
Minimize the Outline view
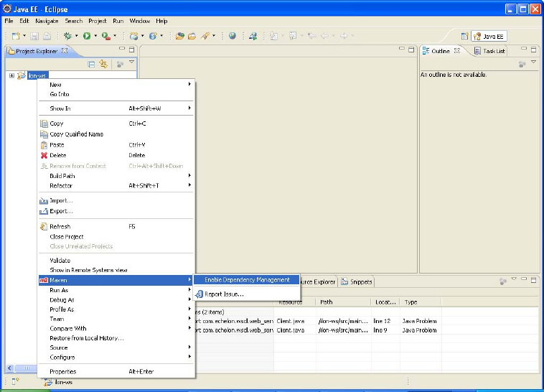524,49
